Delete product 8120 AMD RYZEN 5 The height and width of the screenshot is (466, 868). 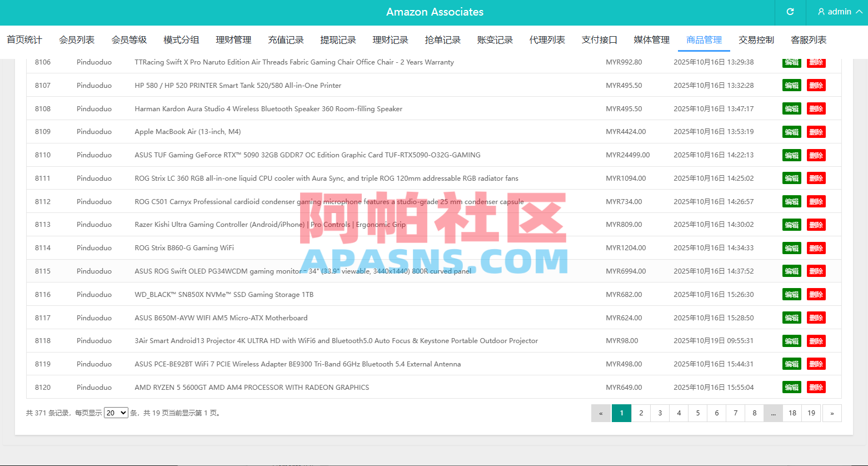click(x=816, y=387)
